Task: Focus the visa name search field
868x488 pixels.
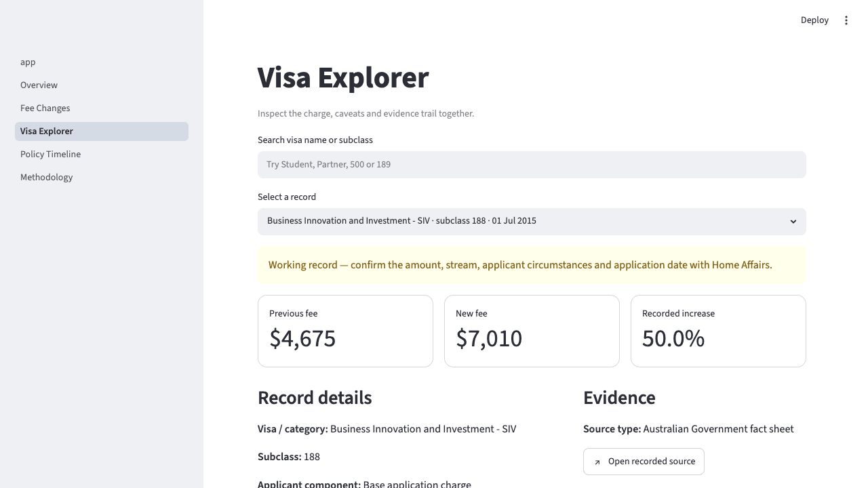Action: point(532,165)
